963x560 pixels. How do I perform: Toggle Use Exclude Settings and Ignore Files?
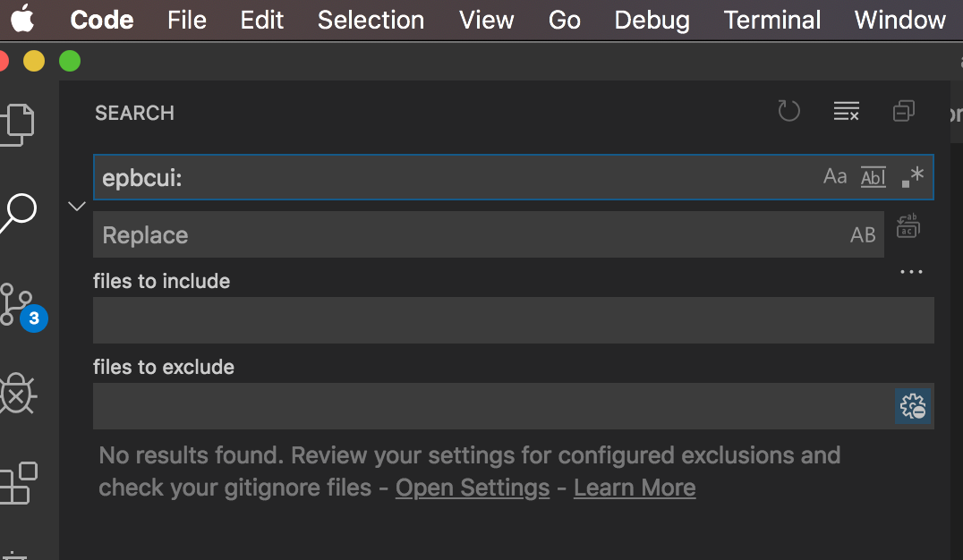click(912, 406)
